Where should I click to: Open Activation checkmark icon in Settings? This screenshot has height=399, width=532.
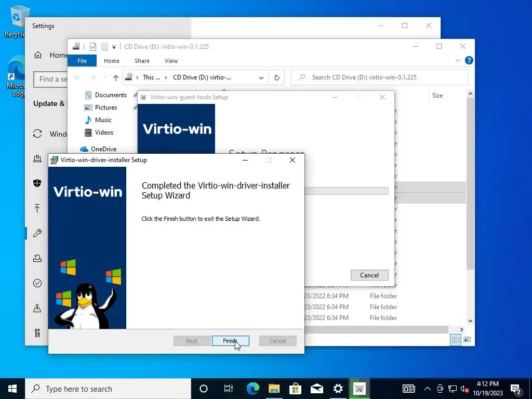[37, 283]
